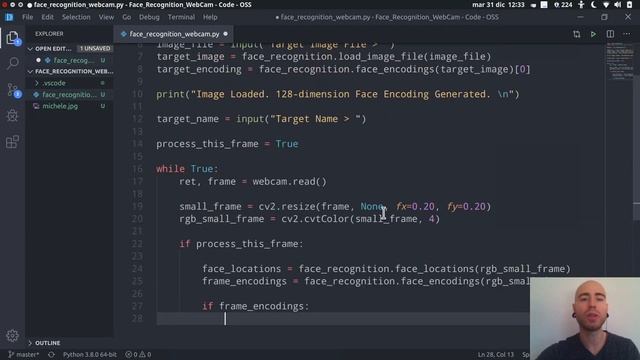Screen dimensions: 640x360
Task: Click the print statement on line 10
Action: pyautogui.click(x=338, y=94)
